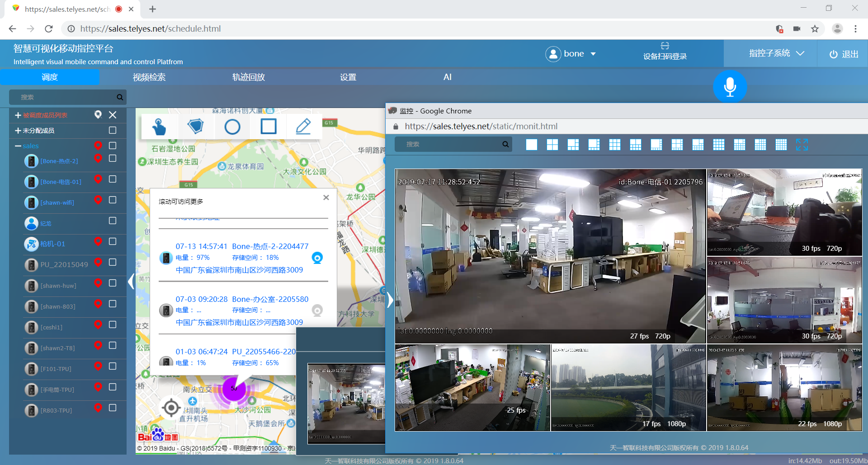Switch to the 视频检索 tab
The image size is (868, 465).
point(149,77)
